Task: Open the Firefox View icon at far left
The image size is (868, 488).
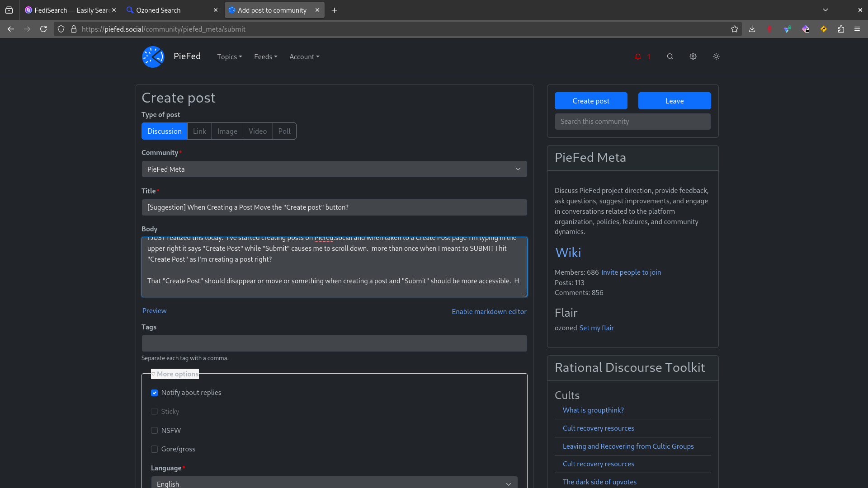Action: coord(9,10)
